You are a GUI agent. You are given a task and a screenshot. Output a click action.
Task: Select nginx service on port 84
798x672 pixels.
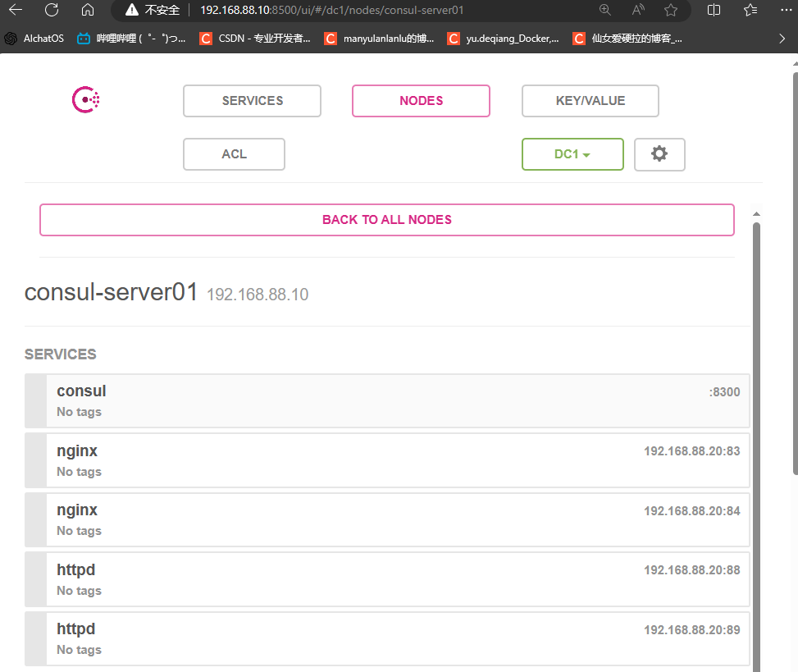click(387, 519)
